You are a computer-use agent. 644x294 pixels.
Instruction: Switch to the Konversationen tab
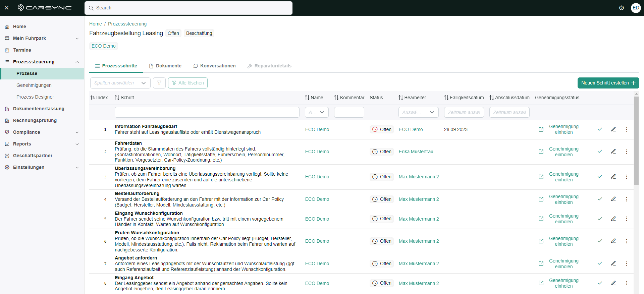coord(215,66)
